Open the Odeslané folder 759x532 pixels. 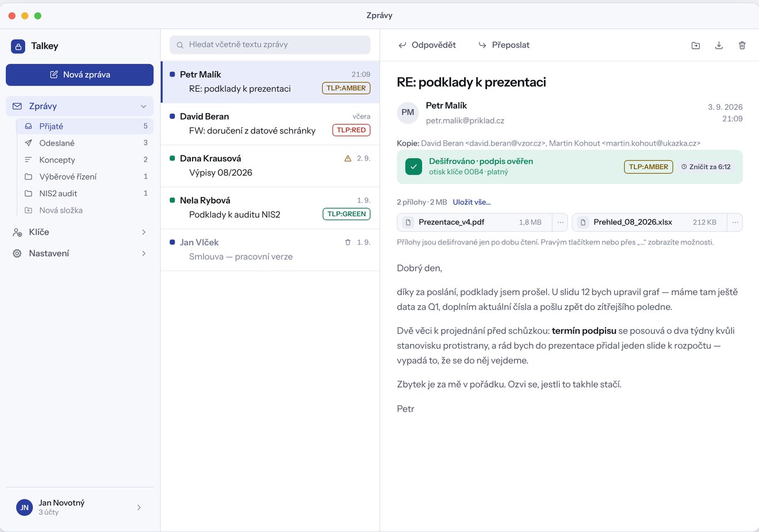coord(85,143)
